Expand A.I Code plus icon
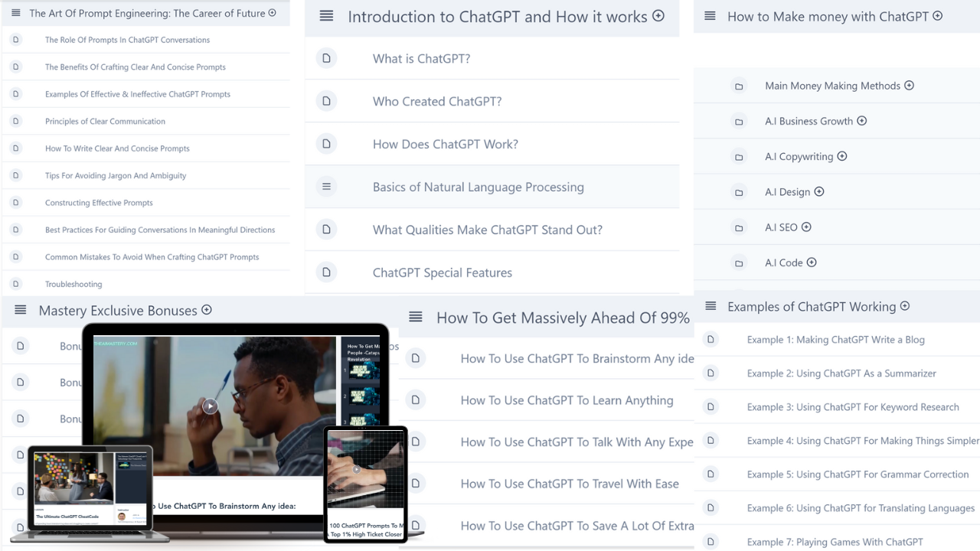The width and height of the screenshot is (980, 551). [812, 262]
